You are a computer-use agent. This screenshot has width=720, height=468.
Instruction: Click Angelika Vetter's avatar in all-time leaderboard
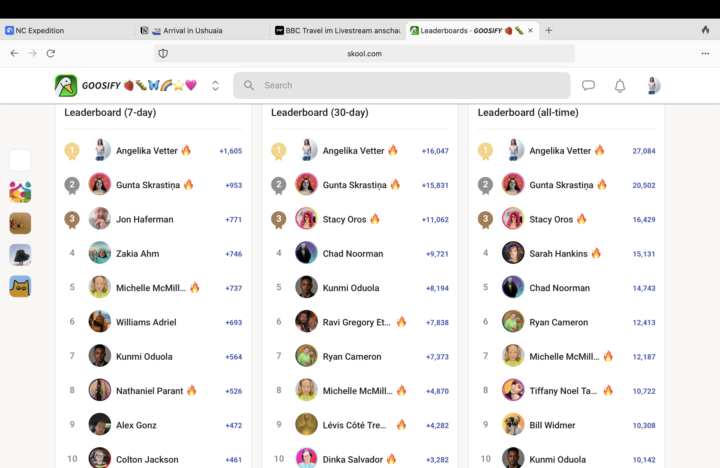click(513, 150)
